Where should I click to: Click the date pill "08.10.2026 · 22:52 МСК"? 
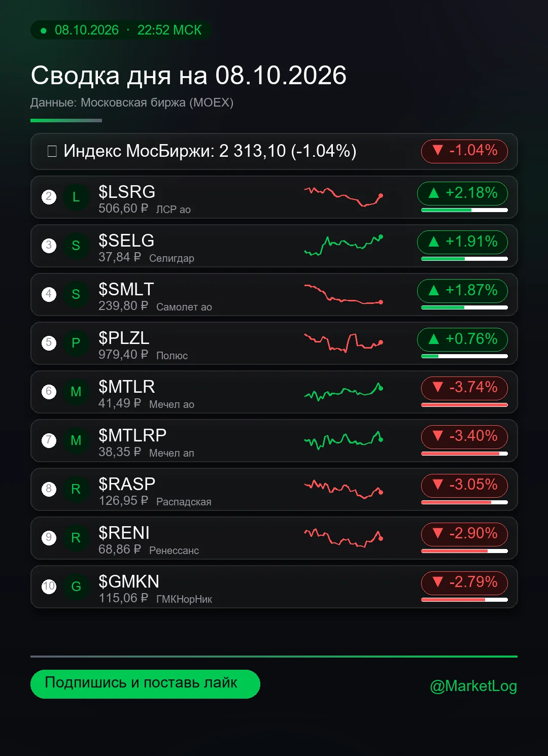pyautogui.click(x=121, y=30)
